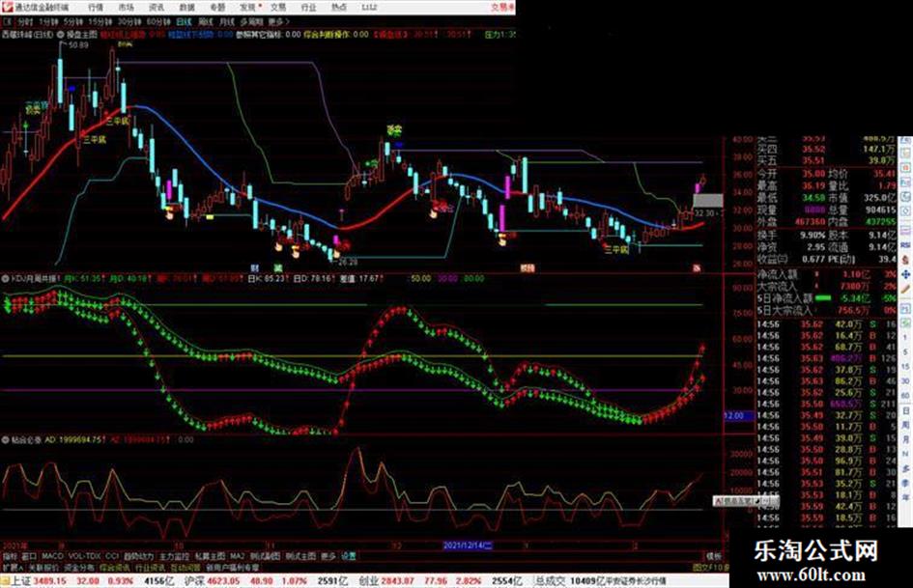Open the 互动问答 tab

point(185,567)
